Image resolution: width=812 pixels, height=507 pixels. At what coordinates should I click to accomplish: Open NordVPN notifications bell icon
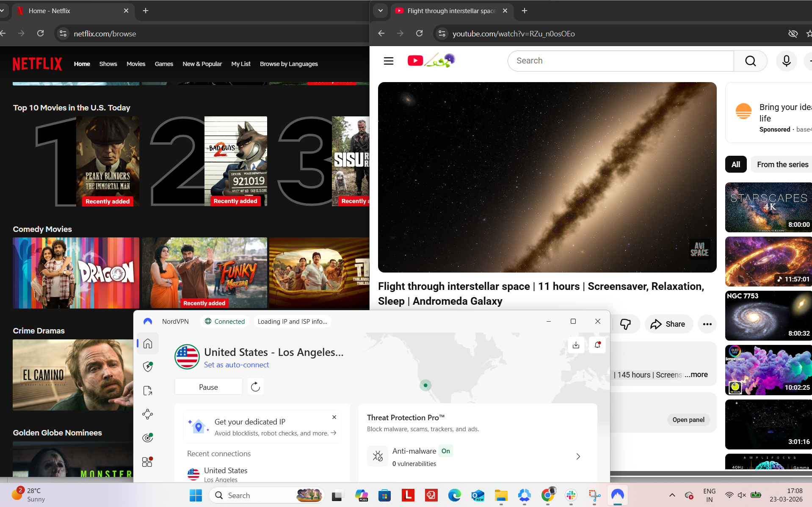[597, 345]
